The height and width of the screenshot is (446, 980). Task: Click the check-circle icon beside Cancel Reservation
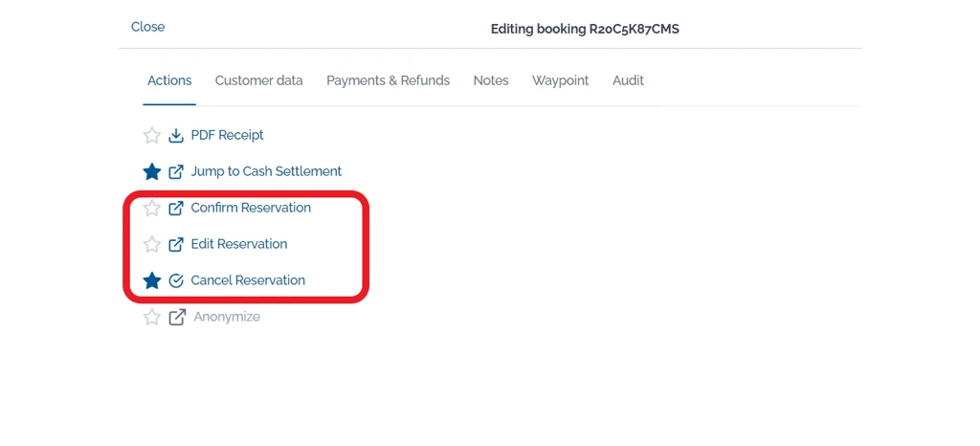177,281
